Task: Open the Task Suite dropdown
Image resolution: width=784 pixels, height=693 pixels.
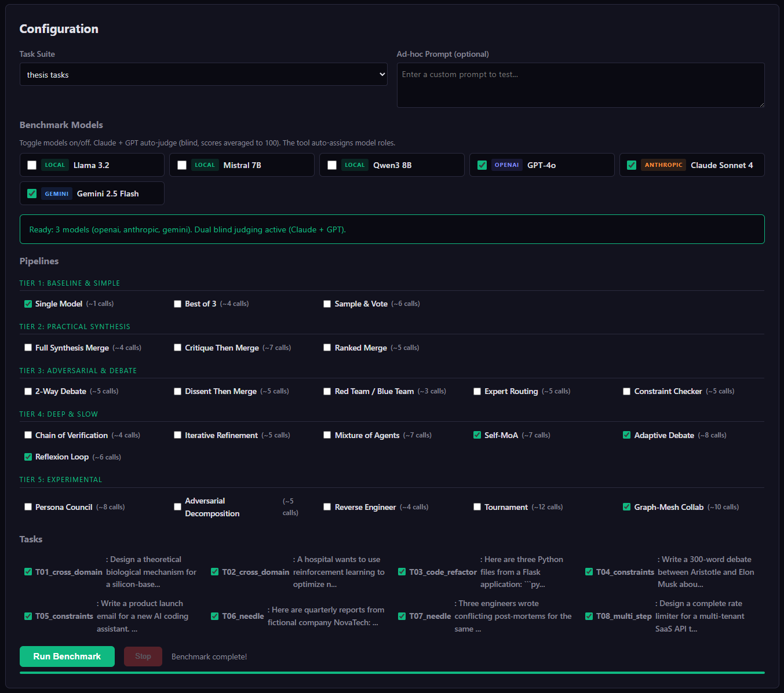Action: 203,74
